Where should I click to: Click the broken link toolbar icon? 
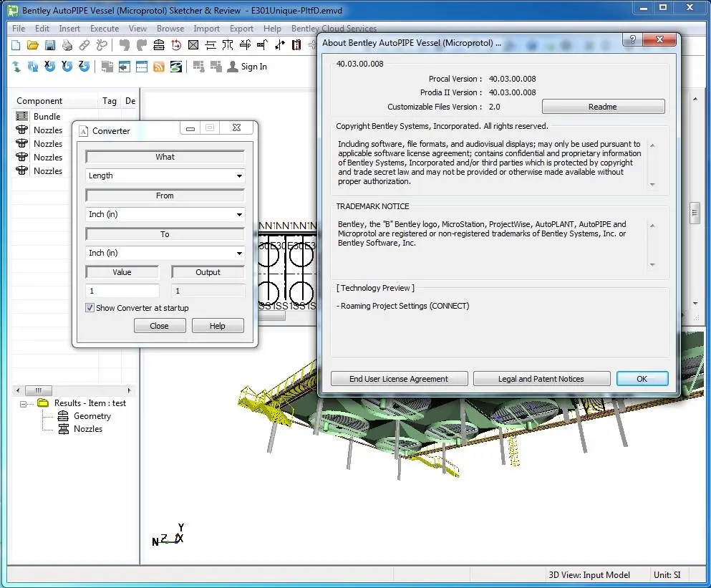(102, 45)
